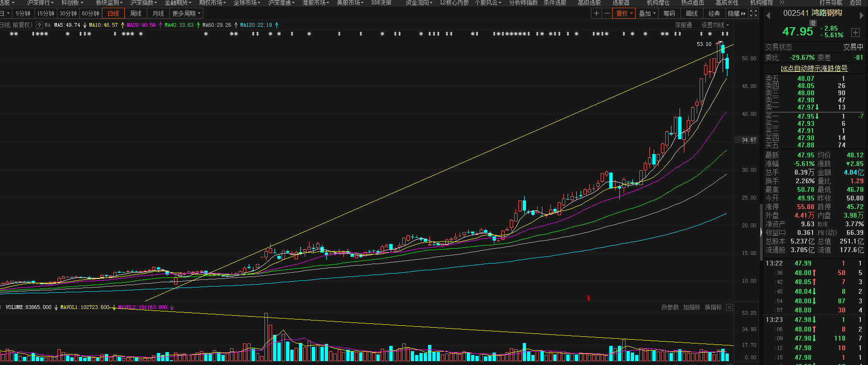
Task: Click the 换指标 change indicator link
Action: click(x=713, y=307)
